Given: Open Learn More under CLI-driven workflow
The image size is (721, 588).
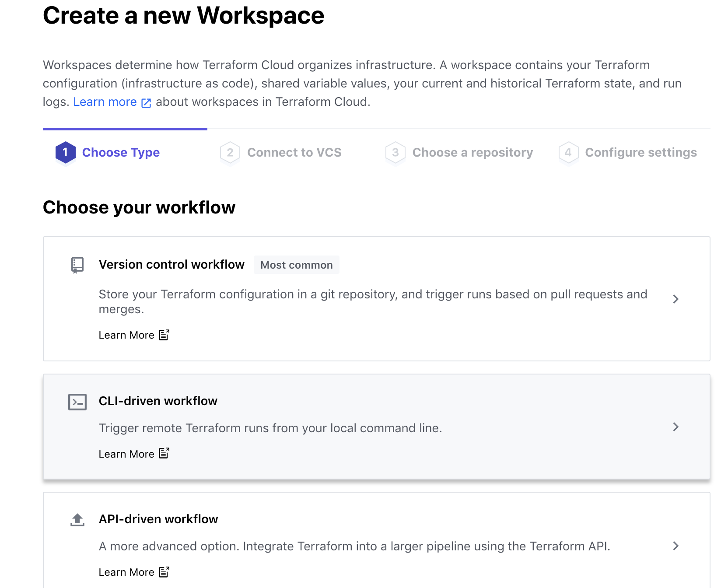Looking at the screenshot, I should 126,454.
